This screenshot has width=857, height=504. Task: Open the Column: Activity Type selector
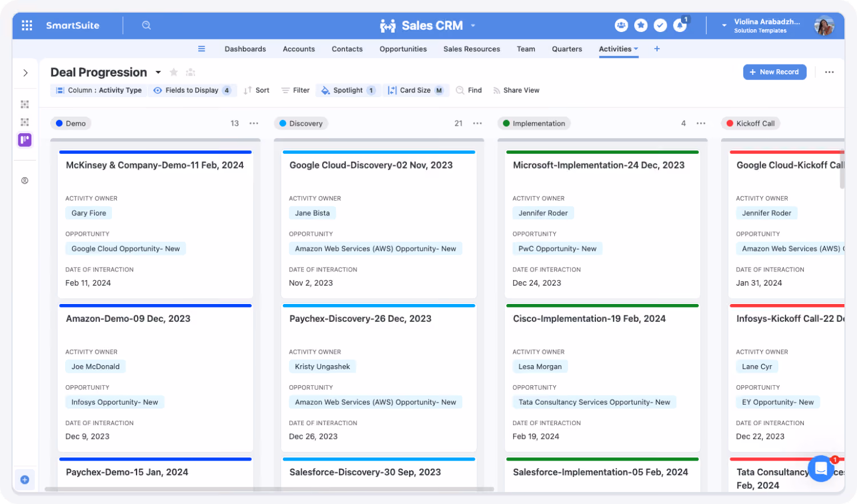click(x=99, y=90)
